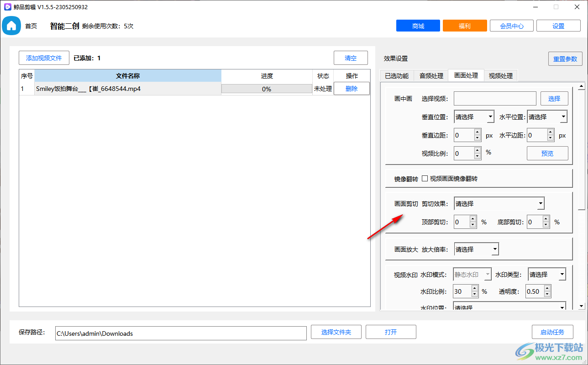Increase the vertical margin value

tap(478, 132)
